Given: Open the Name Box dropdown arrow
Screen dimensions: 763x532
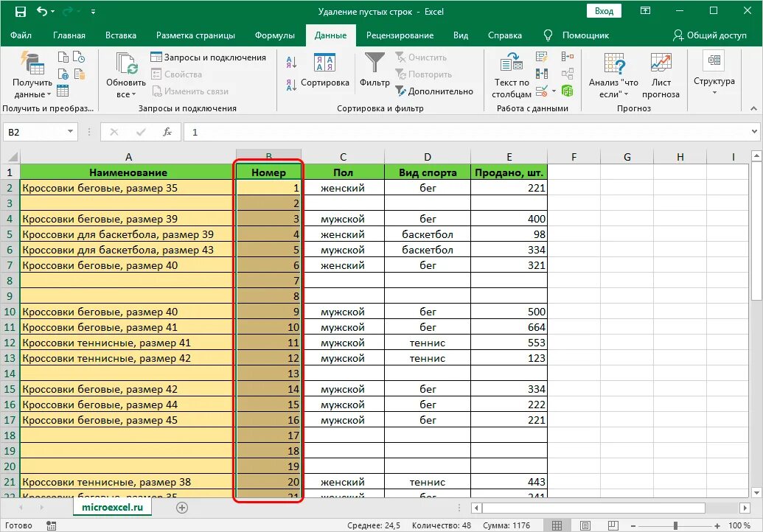Looking at the screenshot, I should [x=71, y=132].
